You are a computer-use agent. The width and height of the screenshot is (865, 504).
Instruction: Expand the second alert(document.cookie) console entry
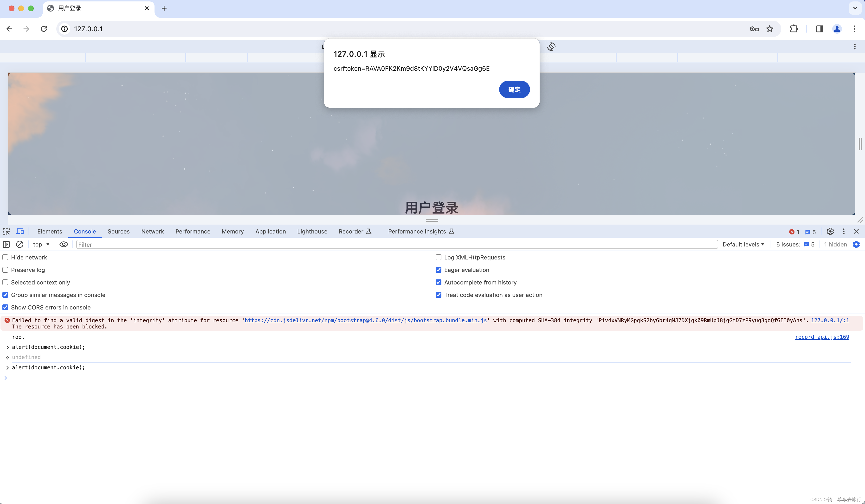tap(7, 368)
